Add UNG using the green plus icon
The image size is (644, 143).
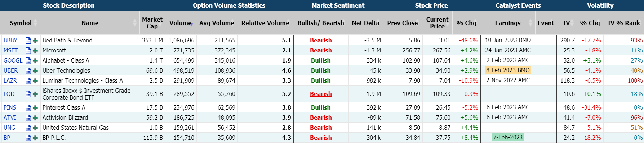[35, 128]
